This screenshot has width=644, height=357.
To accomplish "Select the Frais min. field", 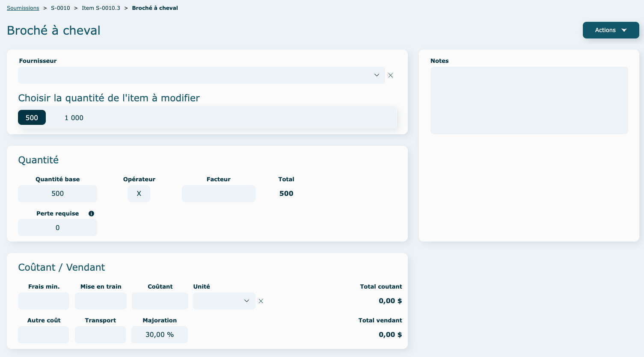I will tap(44, 301).
